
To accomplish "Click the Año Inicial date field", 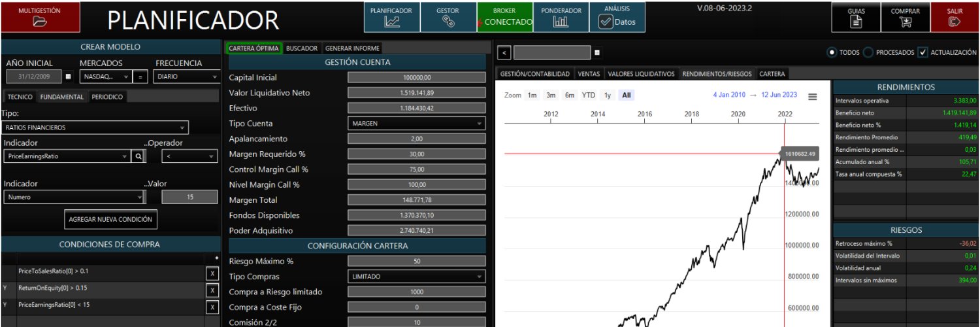I will coord(34,77).
